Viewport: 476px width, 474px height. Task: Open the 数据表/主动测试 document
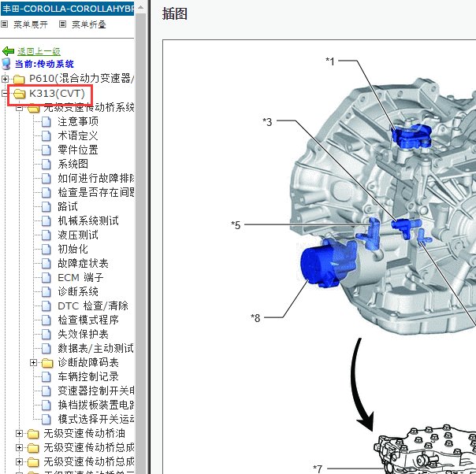pos(95,349)
